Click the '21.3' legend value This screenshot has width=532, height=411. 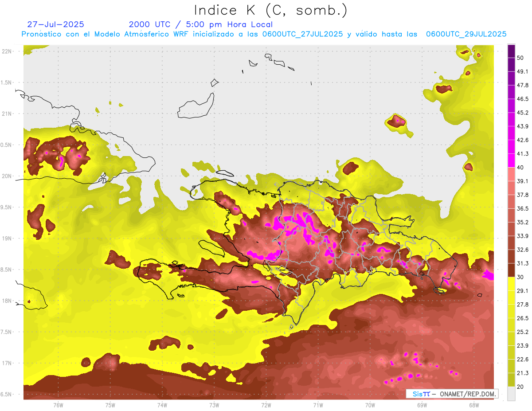(523, 373)
